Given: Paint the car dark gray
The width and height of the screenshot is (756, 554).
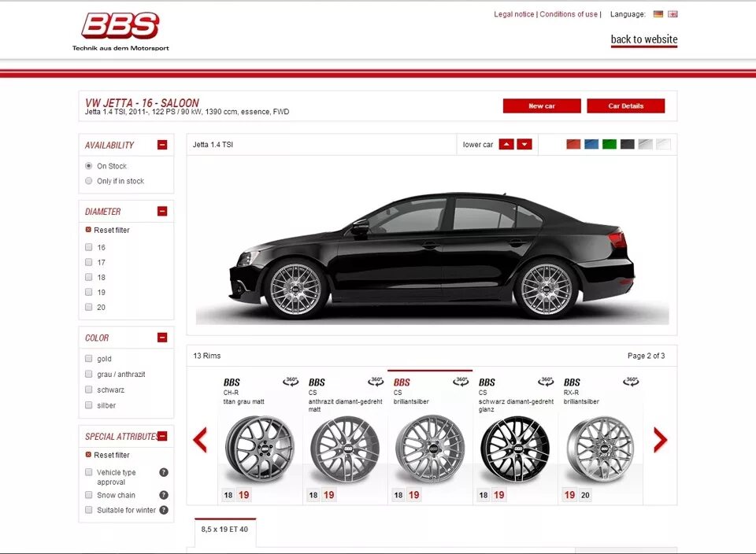Looking at the screenshot, I should pyautogui.click(x=628, y=144).
